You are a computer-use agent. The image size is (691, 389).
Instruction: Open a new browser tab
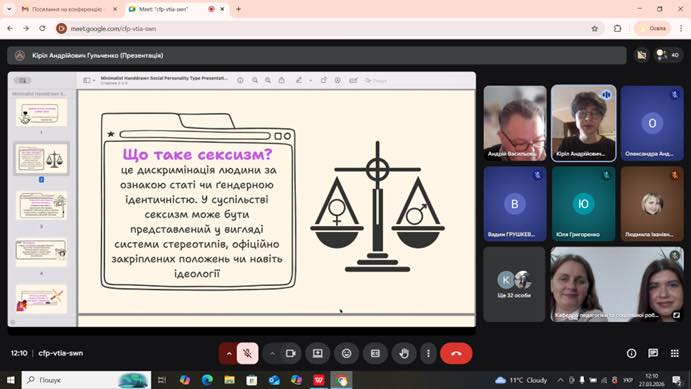pos(238,9)
